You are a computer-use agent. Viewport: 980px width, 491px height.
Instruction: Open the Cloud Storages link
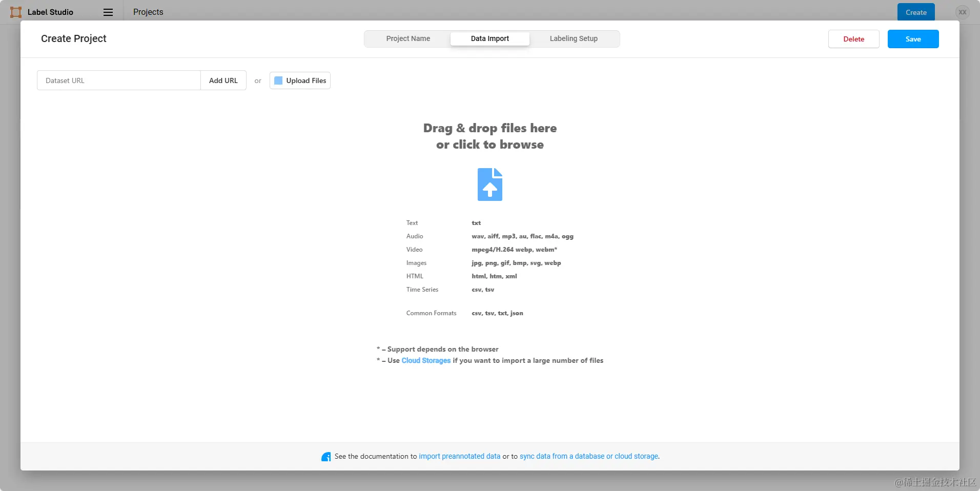[x=426, y=360]
